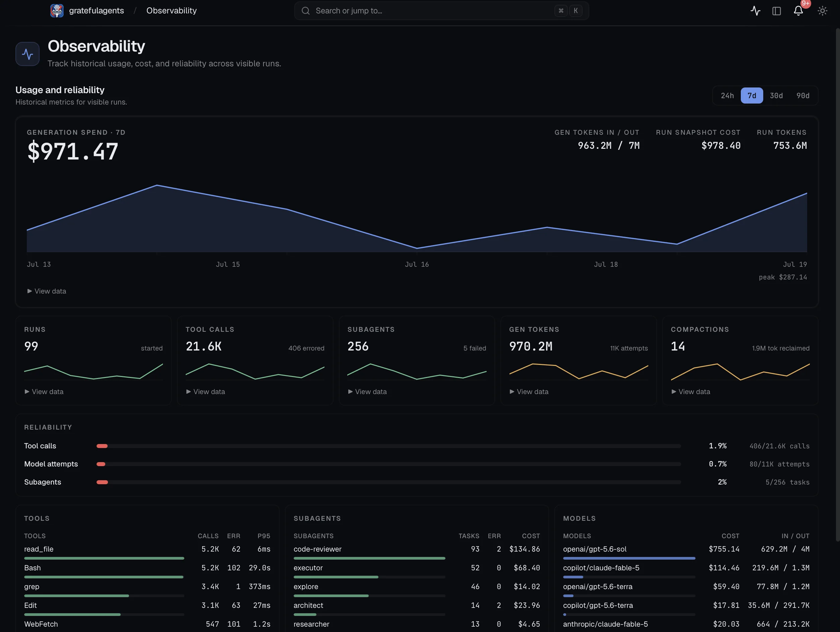Screen dimensions: 840x632
Task: Select the 30d time range
Action: 776,96
